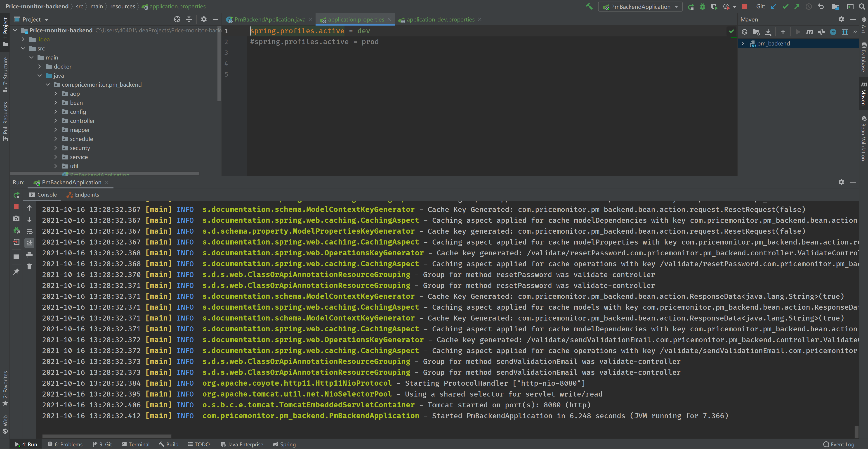Toggle scroll to end of console
This screenshot has height=449, width=868.
pyautogui.click(x=29, y=243)
